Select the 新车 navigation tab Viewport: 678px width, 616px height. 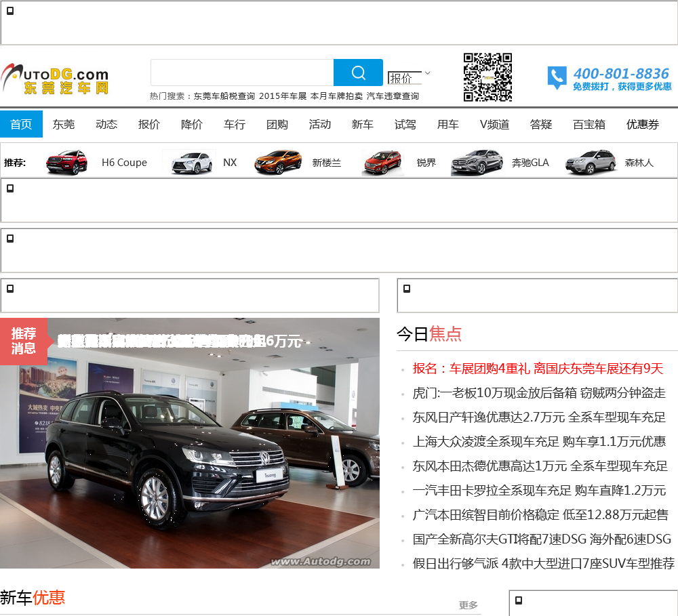[362, 124]
